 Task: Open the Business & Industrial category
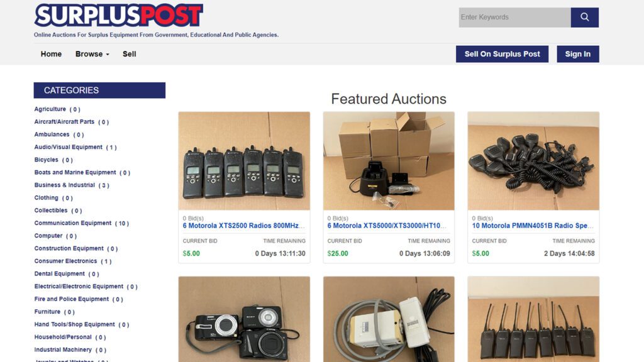65,185
